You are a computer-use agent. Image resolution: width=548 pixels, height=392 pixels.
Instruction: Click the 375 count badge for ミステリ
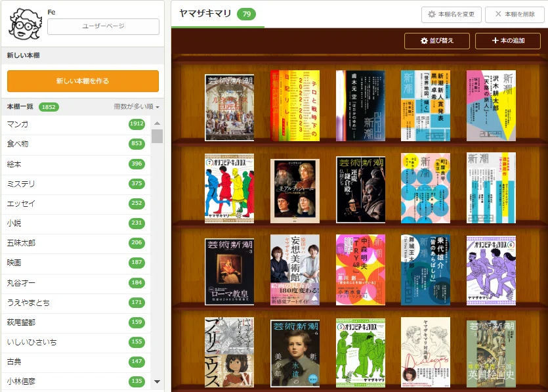tap(137, 183)
